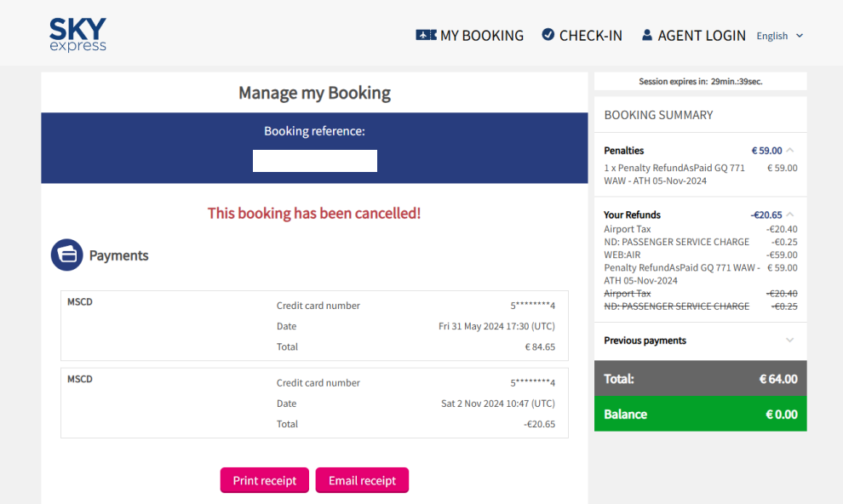843x504 pixels.
Task: Collapse the Penalties section chevron
Action: pyautogui.click(x=790, y=151)
